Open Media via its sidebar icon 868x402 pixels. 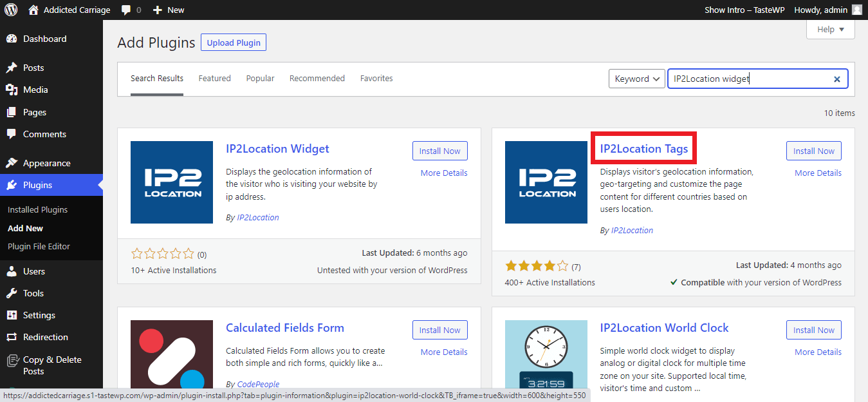[x=12, y=90]
